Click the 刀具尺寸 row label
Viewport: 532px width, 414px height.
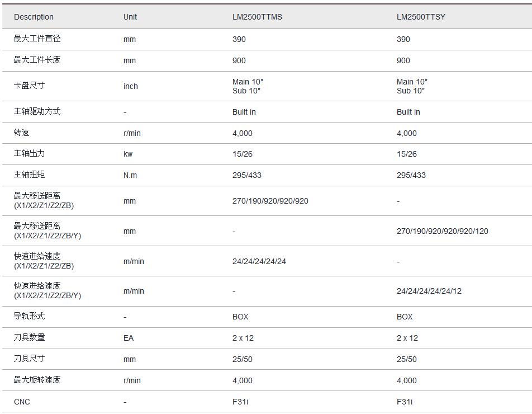click(29, 359)
